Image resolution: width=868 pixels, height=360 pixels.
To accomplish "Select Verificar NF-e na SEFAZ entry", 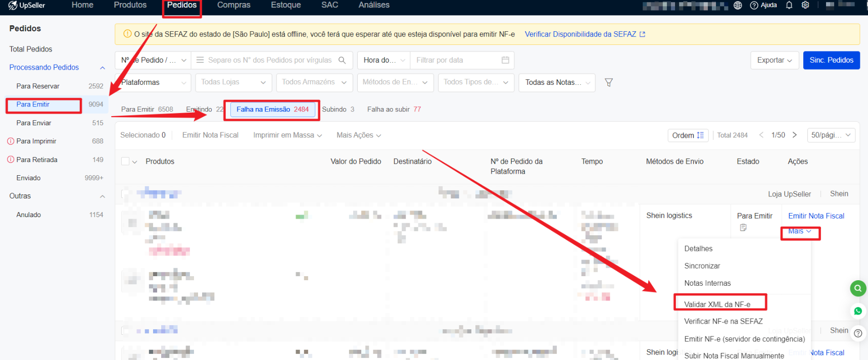I will click(x=724, y=322).
